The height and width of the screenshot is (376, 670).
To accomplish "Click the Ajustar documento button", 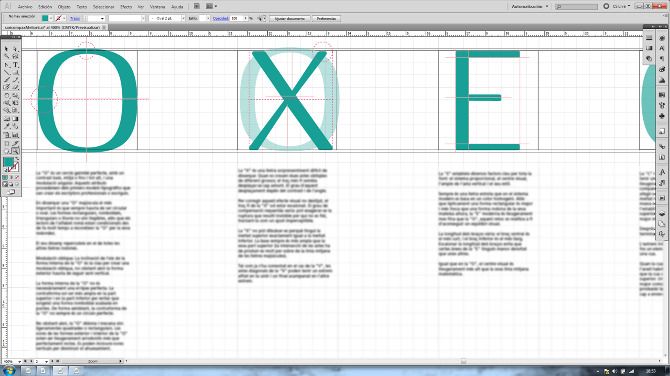I will pos(290,19).
